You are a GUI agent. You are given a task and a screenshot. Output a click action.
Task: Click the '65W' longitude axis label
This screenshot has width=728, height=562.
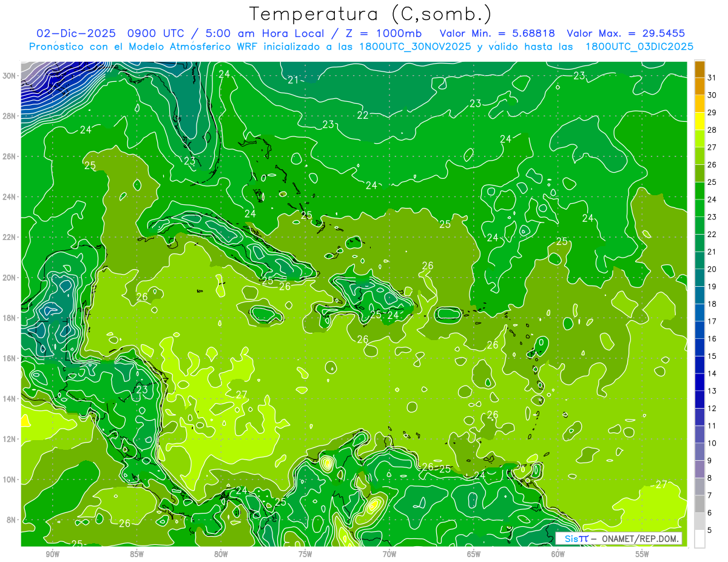pyautogui.click(x=474, y=554)
